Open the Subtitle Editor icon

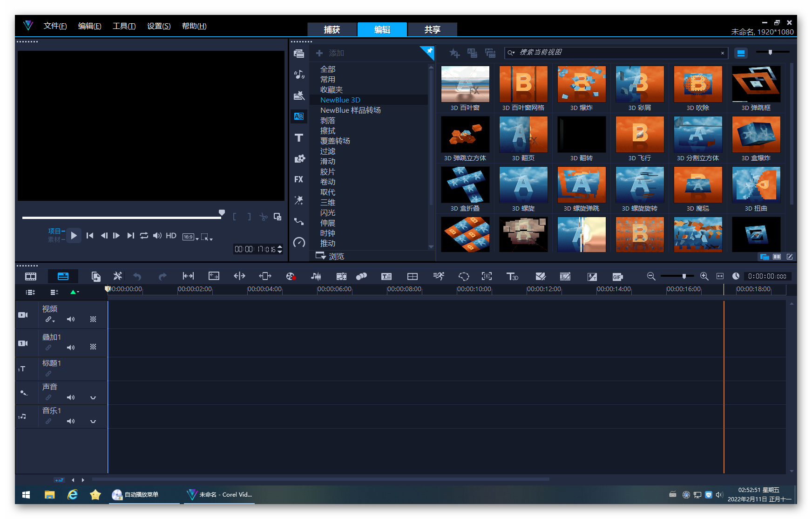(386, 276)
